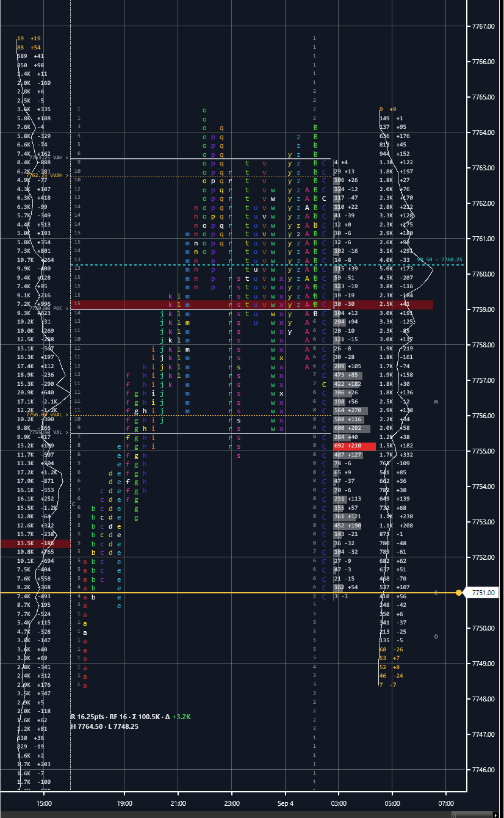Click the O marker below the price line

pyautogui.click(x=436, y=637)
